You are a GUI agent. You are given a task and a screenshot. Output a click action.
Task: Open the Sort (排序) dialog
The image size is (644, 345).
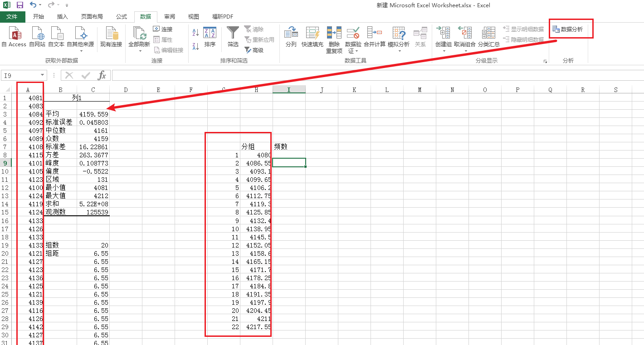210,37
